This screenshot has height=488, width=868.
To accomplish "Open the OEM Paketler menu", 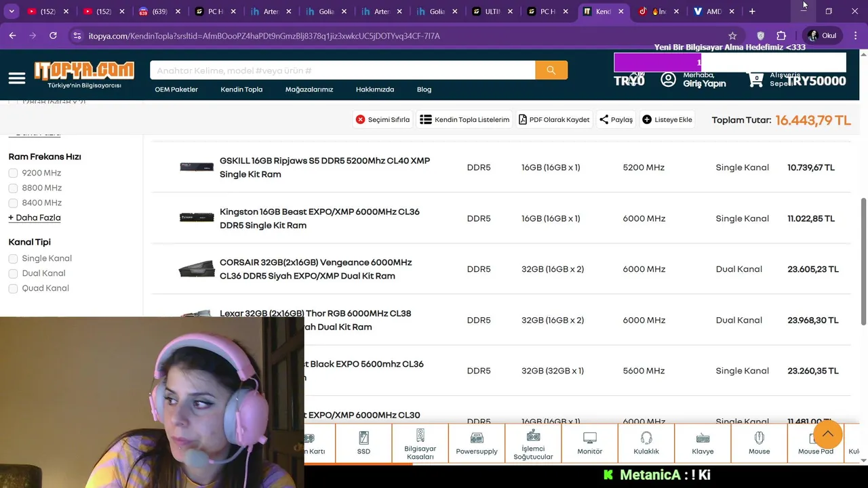I will pos(176,89).
